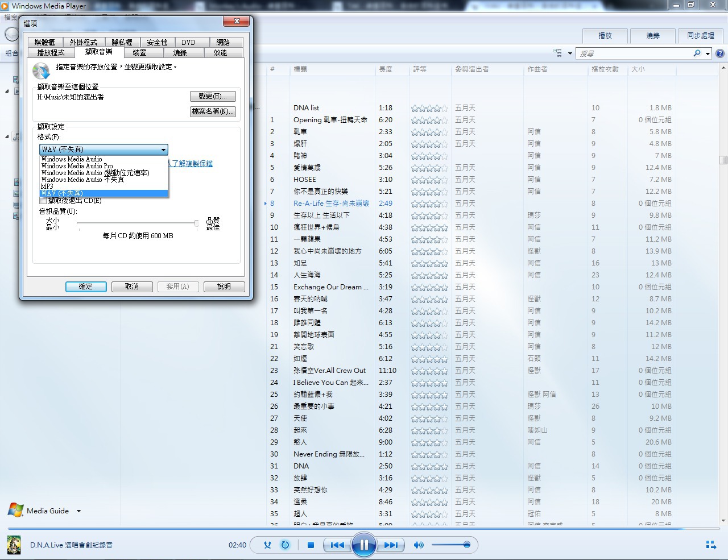
Task: Click the playback seek progress bar
Action: click(364, 530)
